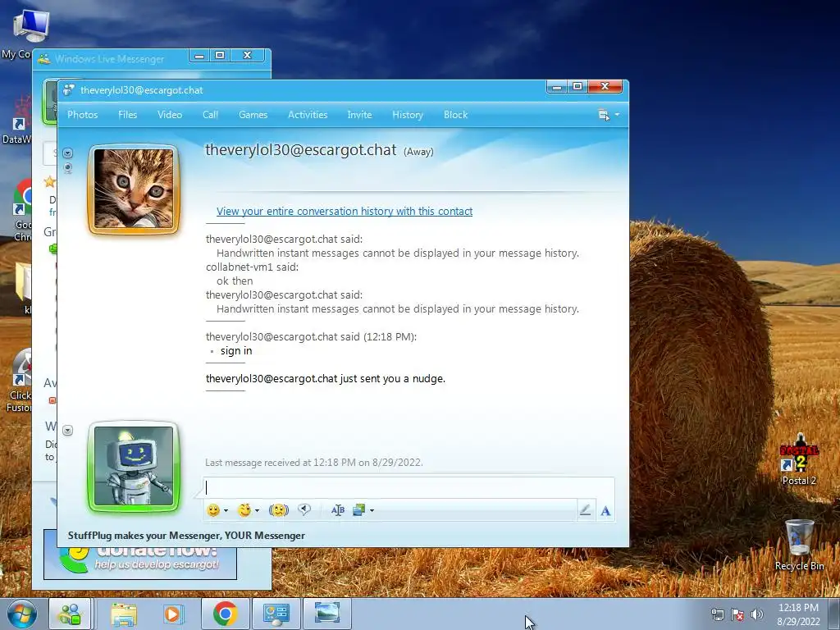840x630 pixels.
Task: Open the Recycle Bin desktop icon
Action: [x=799, y=545]
